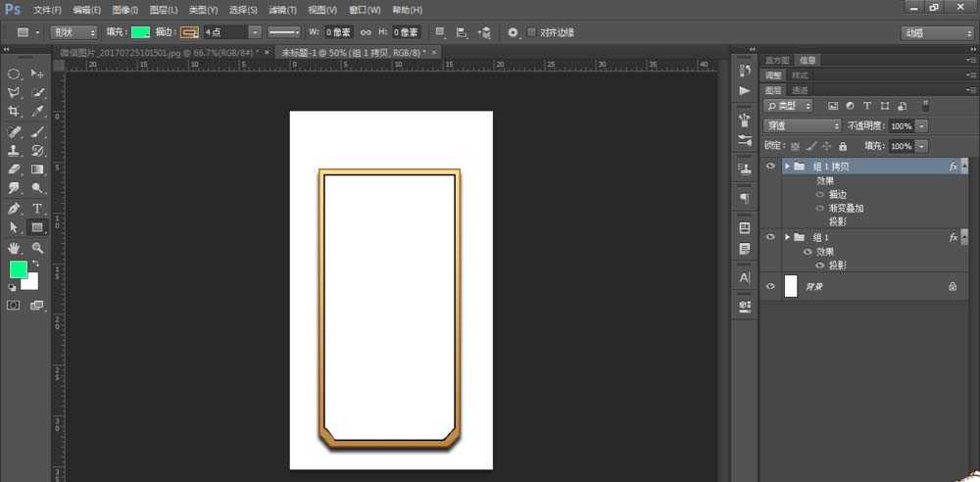This screenshot has height=482, width=980.
Task: Toggle visibility of 组 1 拷贝 group
Action: 770,167
